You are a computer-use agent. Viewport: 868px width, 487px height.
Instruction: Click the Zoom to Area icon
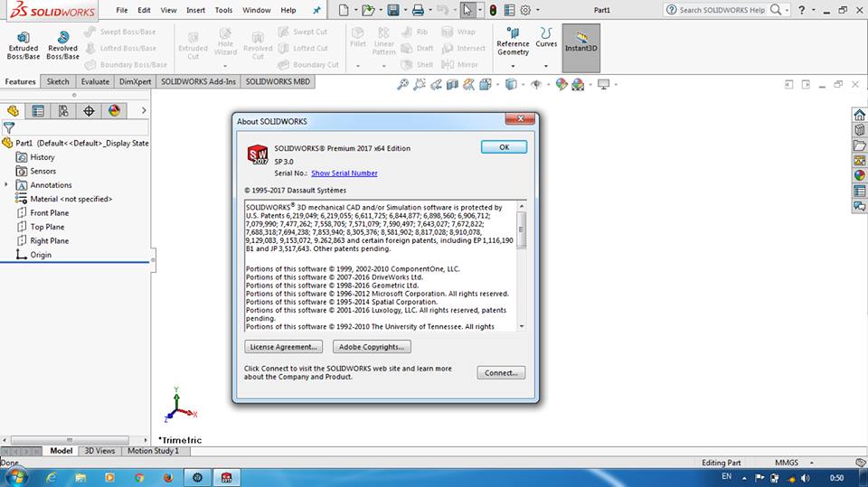[x=419, y=84]
